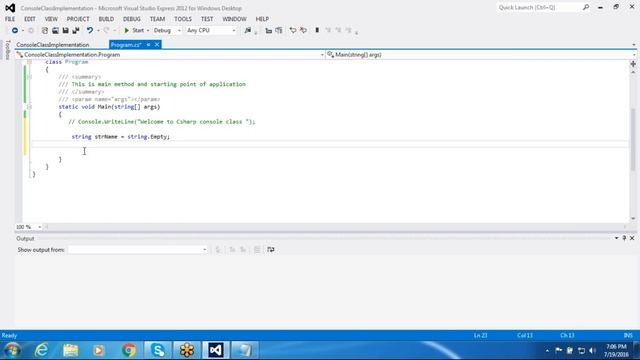
Task: Click the Comment selected lines icon
Action: pos(269,31)
